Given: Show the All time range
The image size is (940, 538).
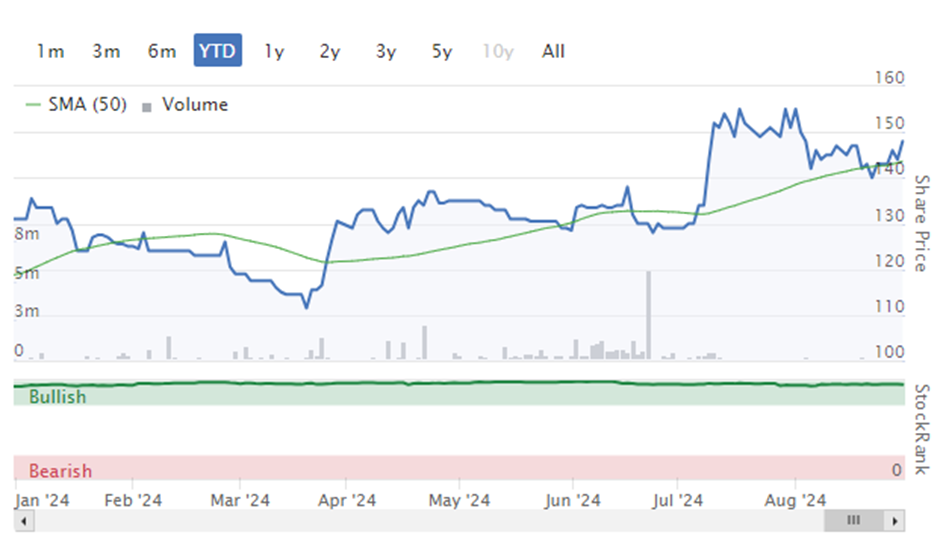Looking at the screenshot, I should pyautogui.click(x=553, y=51).
